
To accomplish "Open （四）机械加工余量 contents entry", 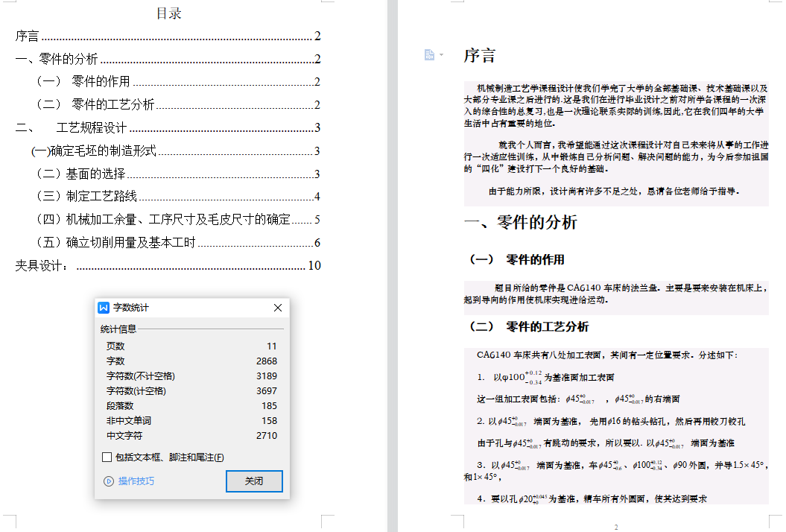I will coord(178,220).
